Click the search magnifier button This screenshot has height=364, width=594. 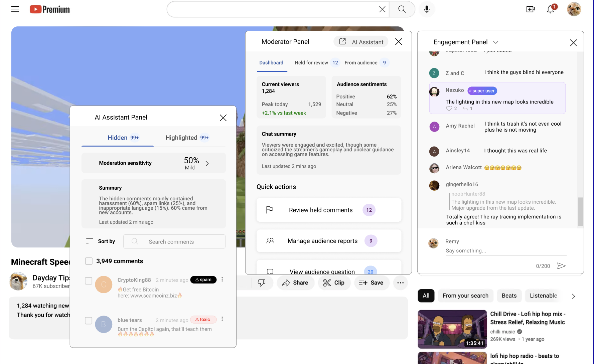[x=402, y=9]
